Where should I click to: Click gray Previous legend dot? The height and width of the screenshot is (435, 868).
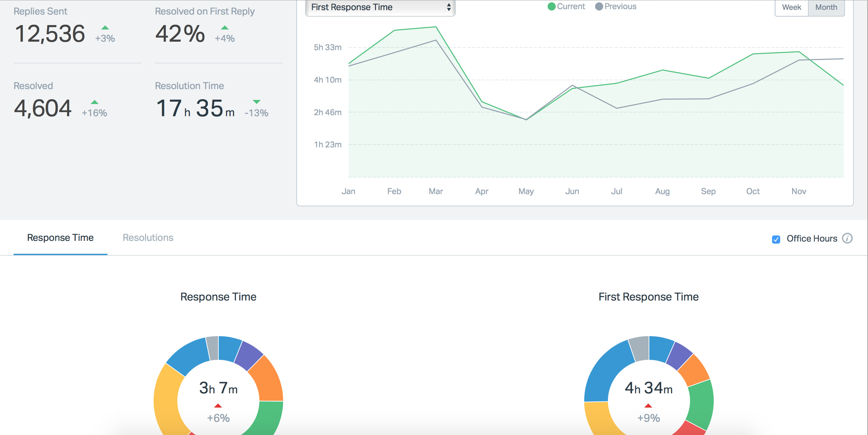[599, 6]
